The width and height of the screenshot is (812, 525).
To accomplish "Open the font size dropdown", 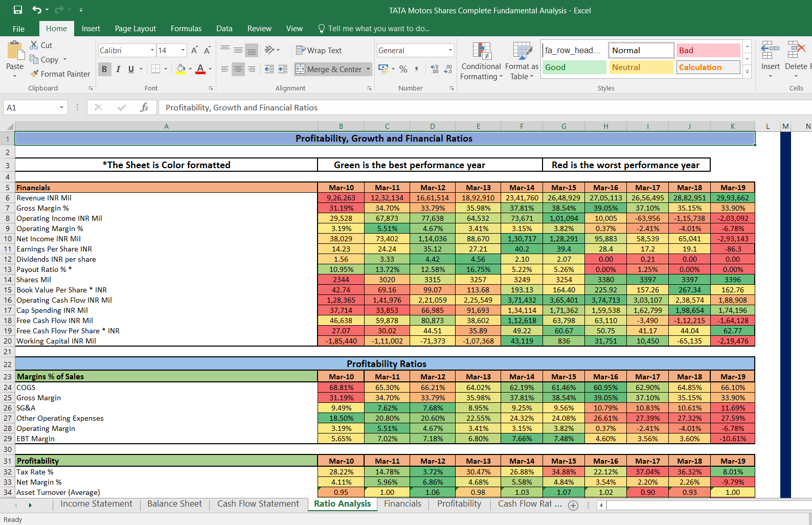I will (183, 50).
